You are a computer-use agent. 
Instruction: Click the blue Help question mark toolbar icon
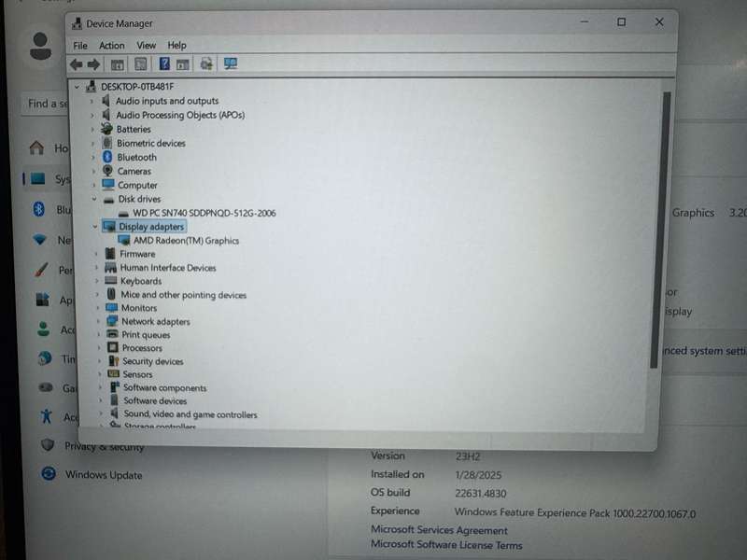coord(164,63)
